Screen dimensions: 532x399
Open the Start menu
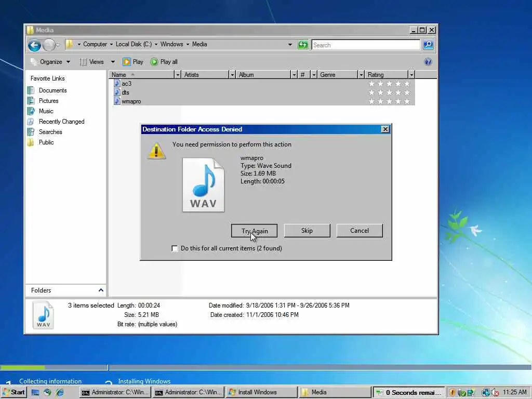pos(14,392)
